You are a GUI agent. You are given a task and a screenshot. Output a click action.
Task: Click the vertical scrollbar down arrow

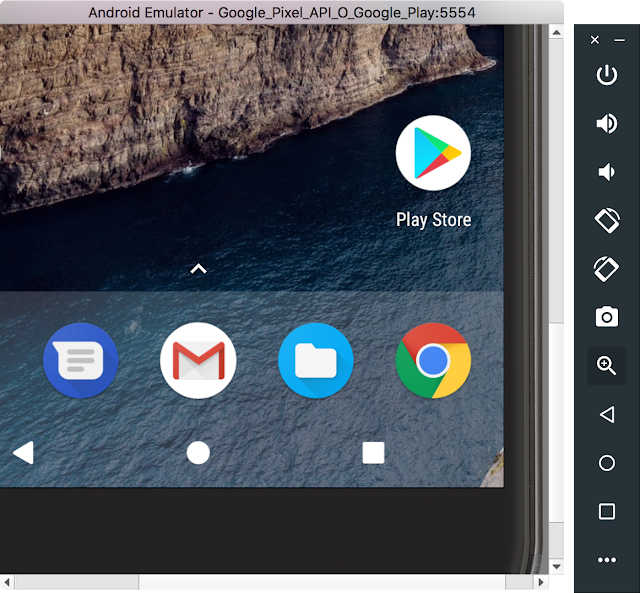556,566
